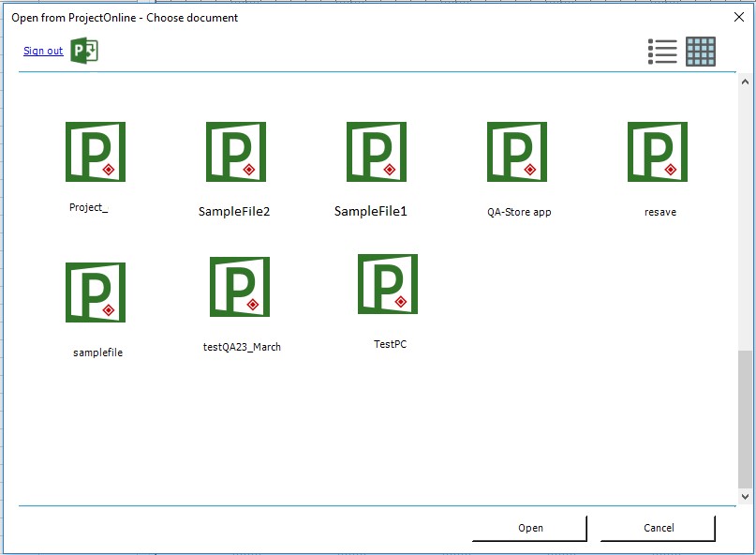This screenshot has width=756, height=555.
Task: Click the vertical scrollbar thumb
Action: [745, 419]
